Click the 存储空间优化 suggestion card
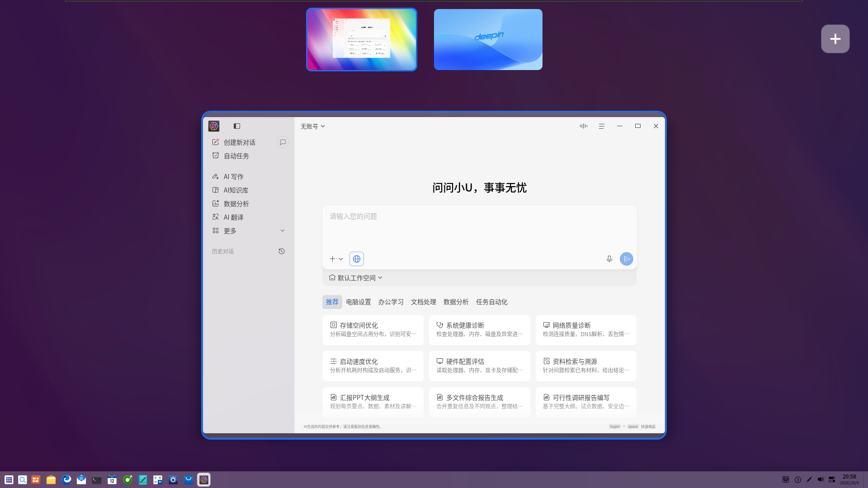 (x=373, y=330)
